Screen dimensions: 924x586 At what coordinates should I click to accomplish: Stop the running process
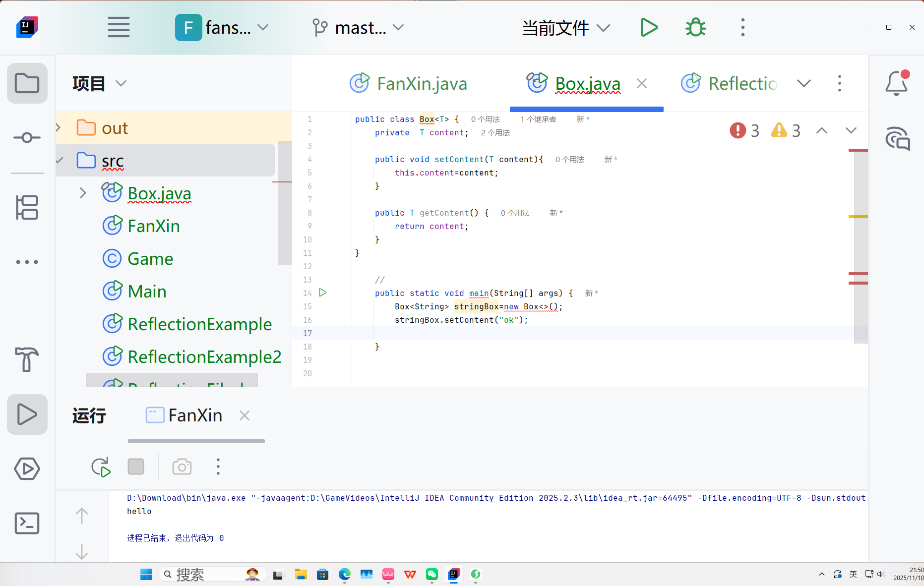click(136, 467)
